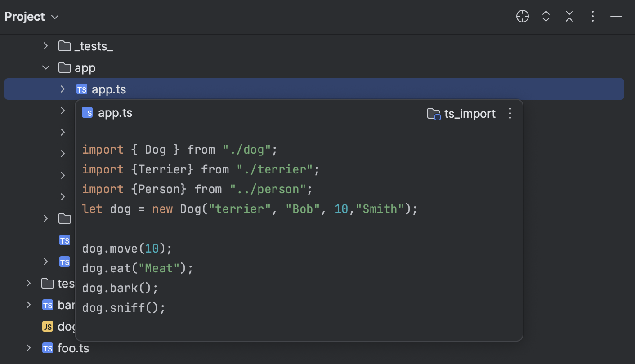Open the popup's three-dot options icon
Screen dimensions: 635x364
coord(510,114)
